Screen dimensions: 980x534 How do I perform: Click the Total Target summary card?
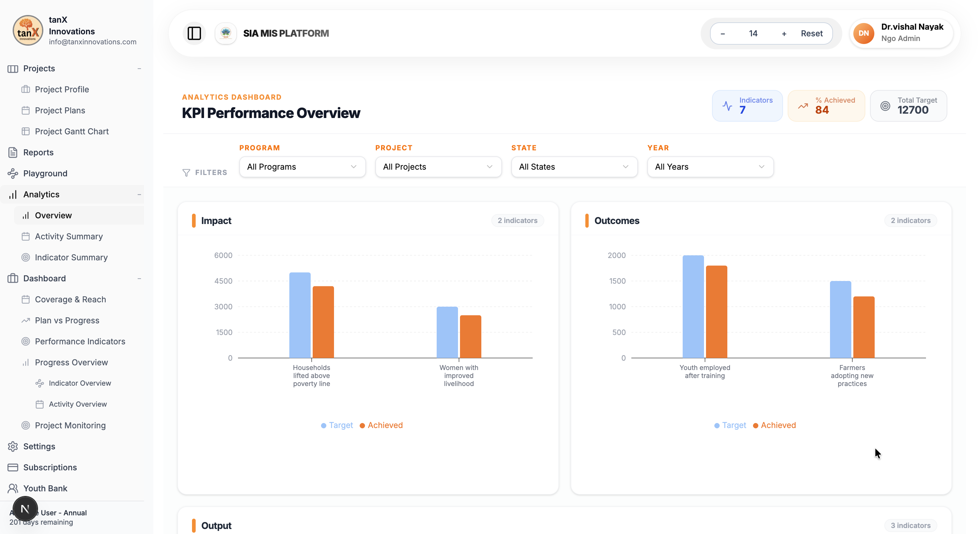(908, 106)
